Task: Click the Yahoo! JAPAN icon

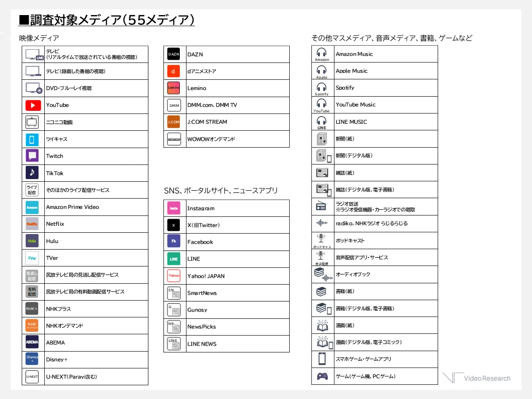Action: [174, 276]
